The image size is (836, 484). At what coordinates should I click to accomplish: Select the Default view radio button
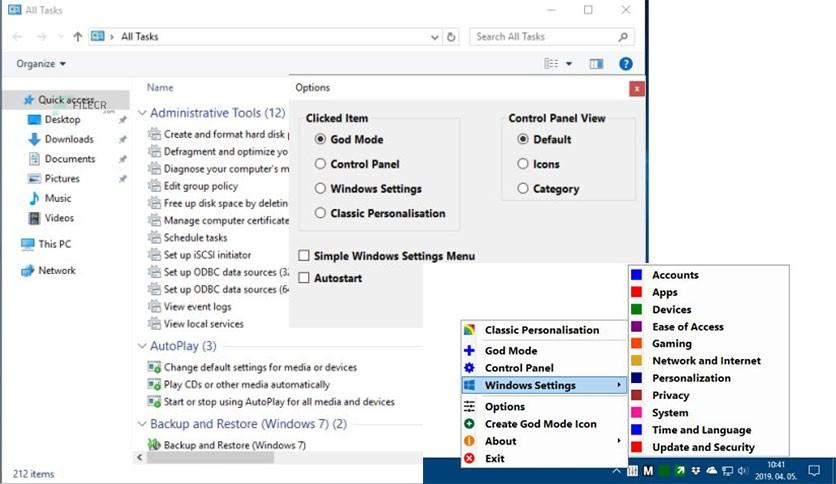tap(523, 139)
